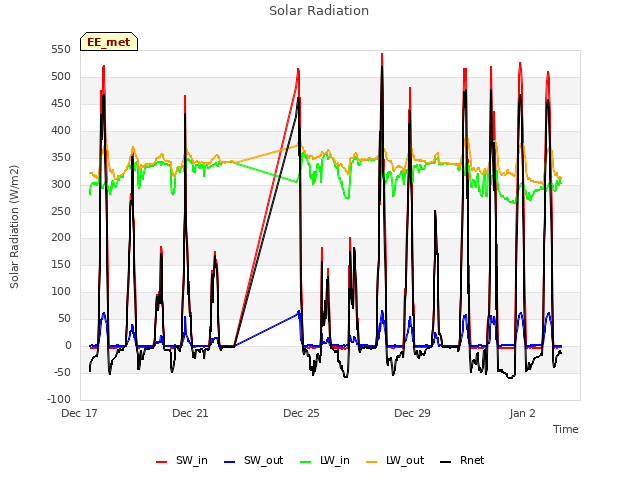
Task: Hide the LW_in series via legend
Action: coord(325,460)
